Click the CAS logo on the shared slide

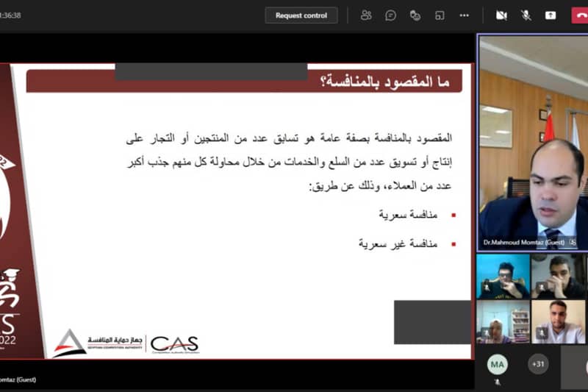[174, 344]
